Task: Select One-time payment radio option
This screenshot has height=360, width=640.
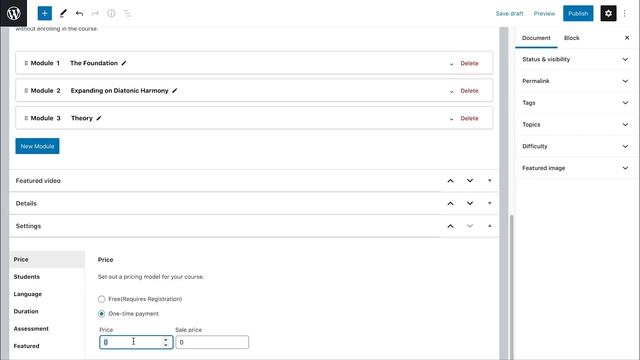Action: click(x=101, y=314)
